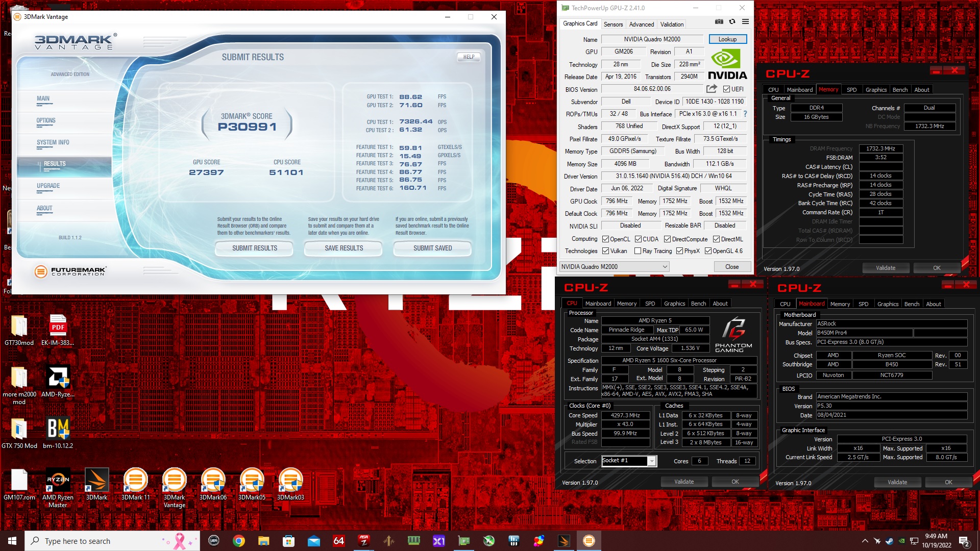This screenshot has width=980, height=551.
Task: Open the NVIDIA Quadro M2000 GPU selector dropdown
Action: (x=614, y=267)
